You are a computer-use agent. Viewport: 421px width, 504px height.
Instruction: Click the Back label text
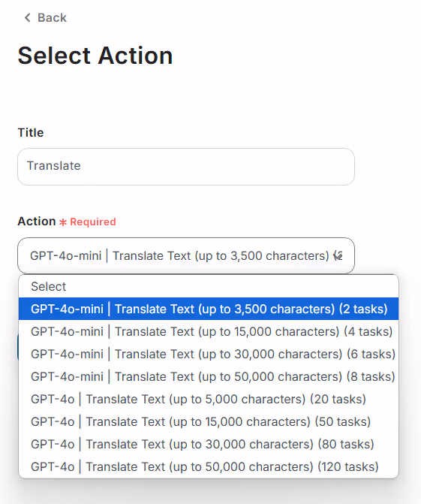52,18
